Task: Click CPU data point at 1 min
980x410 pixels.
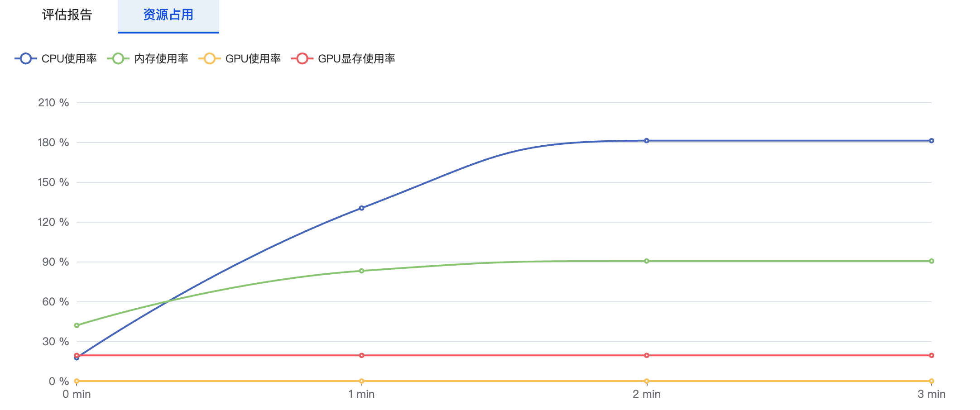Action: pos(361,208)
